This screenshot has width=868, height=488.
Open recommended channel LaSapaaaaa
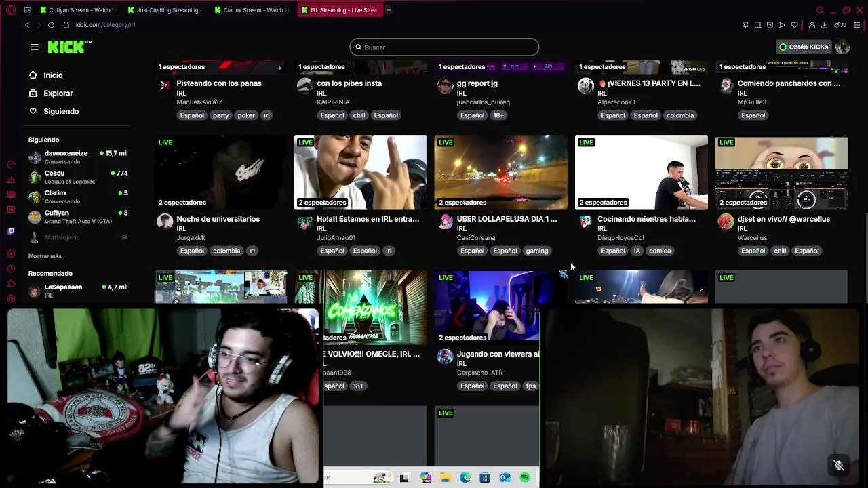78,291
